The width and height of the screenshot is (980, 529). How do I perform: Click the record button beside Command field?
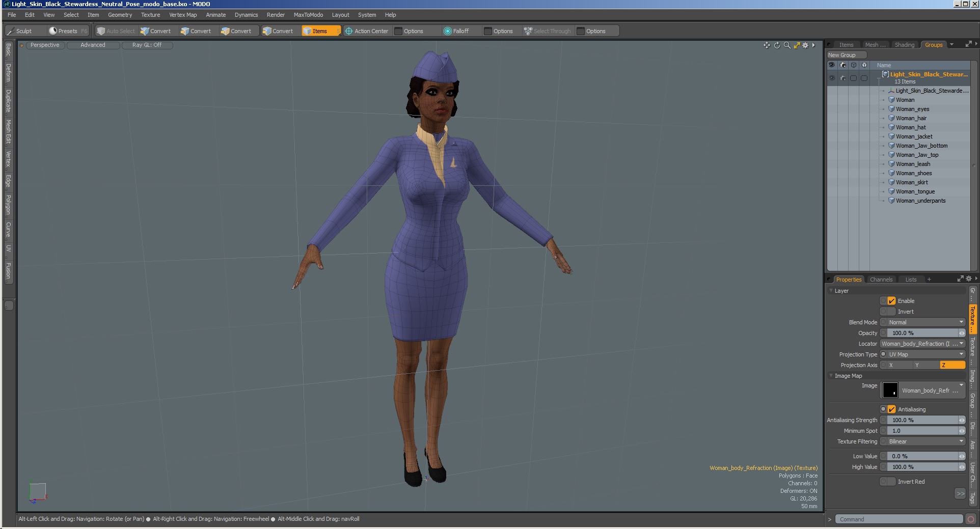[971, 519]
